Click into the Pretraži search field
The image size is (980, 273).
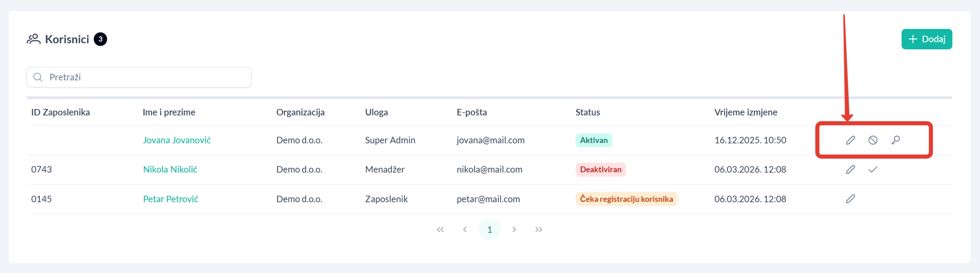point(145,77)
